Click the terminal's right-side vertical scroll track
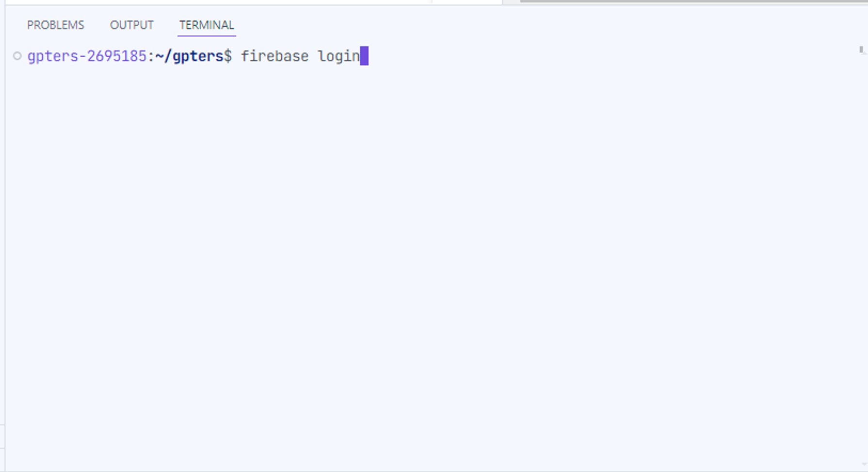 (x=863, y=257)
